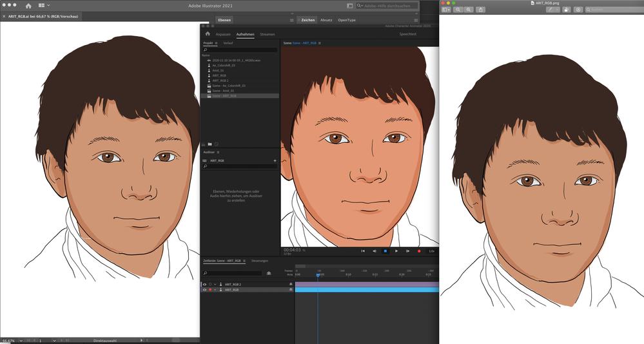Toggle visibility eye of ARIT_RGB track
This screenshot has height=344, width=644.
pyautogui.click(x=205, y=290)
